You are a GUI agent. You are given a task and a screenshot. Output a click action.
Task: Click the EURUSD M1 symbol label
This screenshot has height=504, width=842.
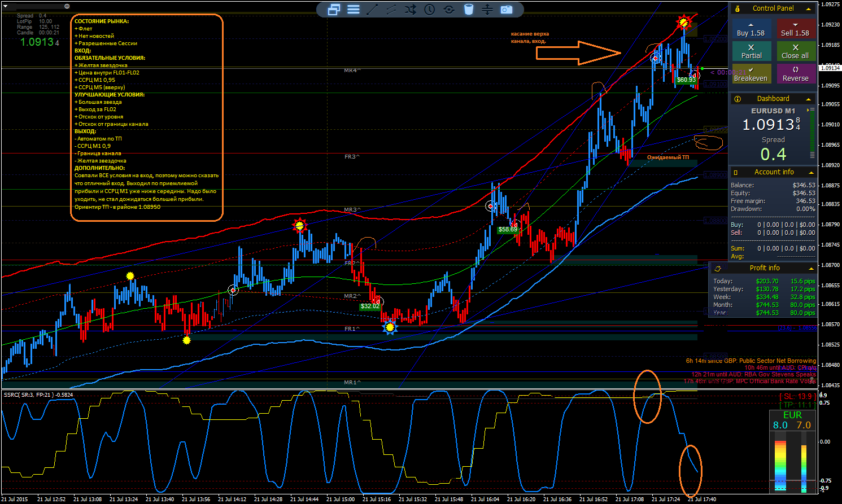click(773, 111)
